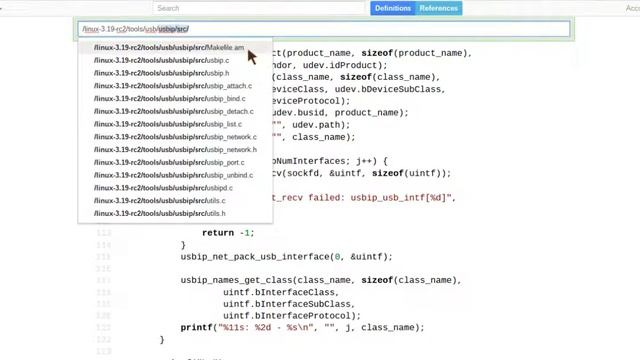
Task: Select the Definitions button
Action: (393, 8)
